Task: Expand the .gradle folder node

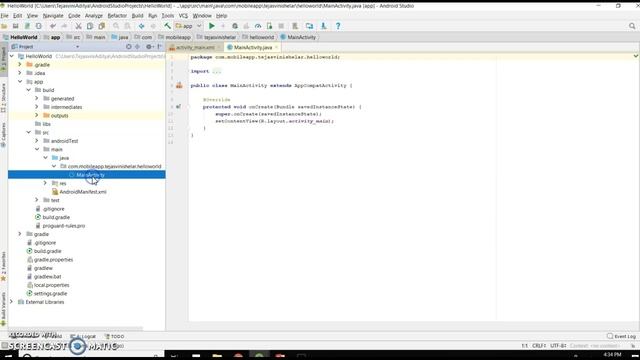Action: pos(20,64)
